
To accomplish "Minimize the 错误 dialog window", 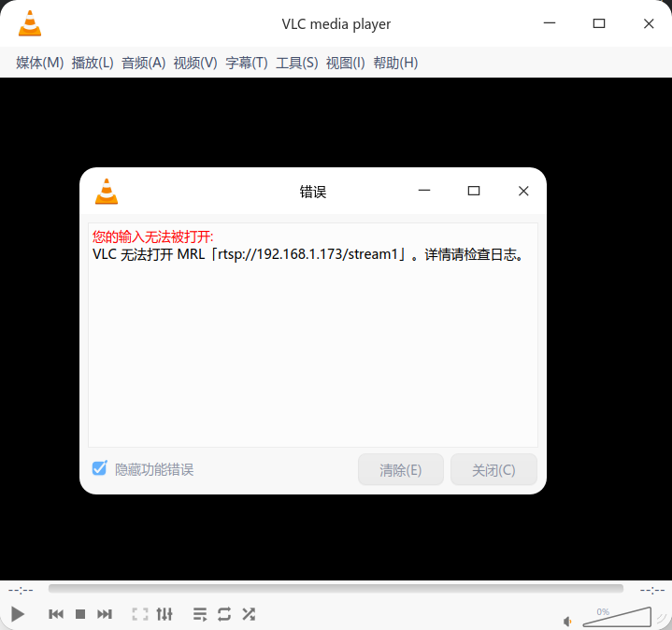I will (x=424, y=191).
